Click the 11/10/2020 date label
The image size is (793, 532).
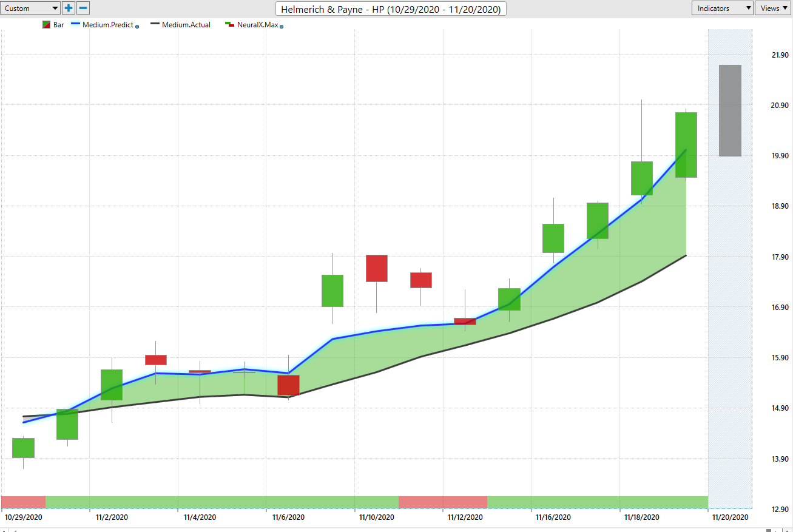pyautogui.click(x=377, y=517)
